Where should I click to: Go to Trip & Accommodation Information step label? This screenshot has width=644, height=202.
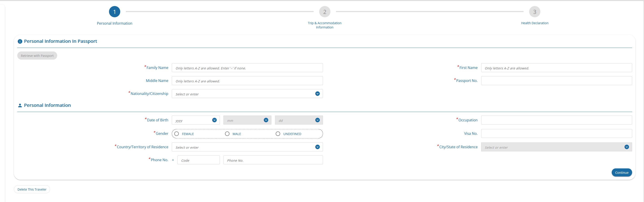click(x=325, y=25)
